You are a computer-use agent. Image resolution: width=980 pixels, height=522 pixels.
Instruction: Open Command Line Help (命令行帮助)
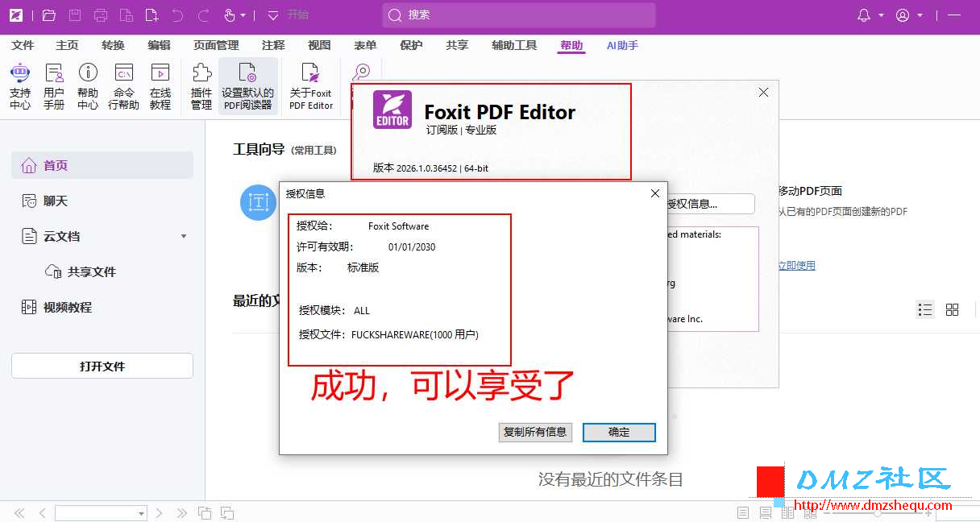(x=124, y=86)
